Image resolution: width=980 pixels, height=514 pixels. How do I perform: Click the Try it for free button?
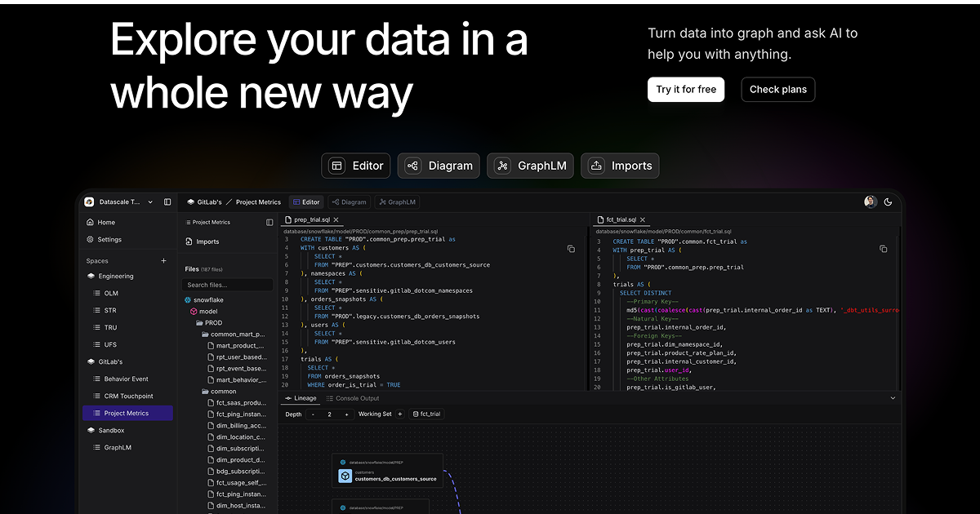(686, 90)
